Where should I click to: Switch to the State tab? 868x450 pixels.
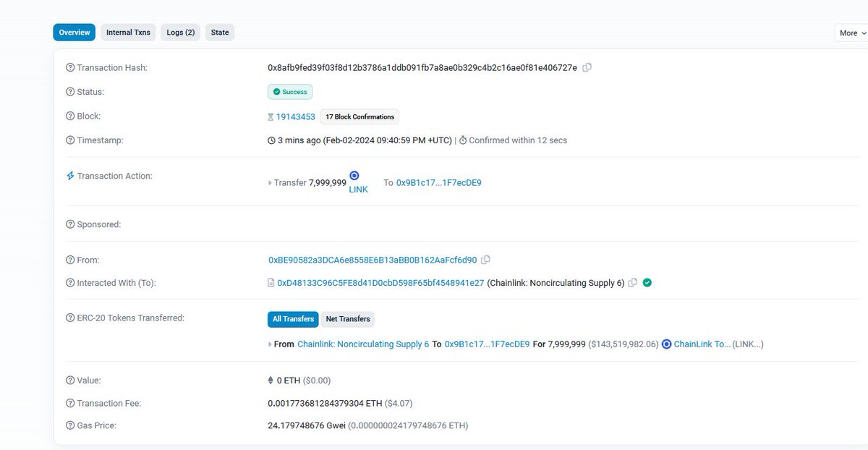[220, 33]
